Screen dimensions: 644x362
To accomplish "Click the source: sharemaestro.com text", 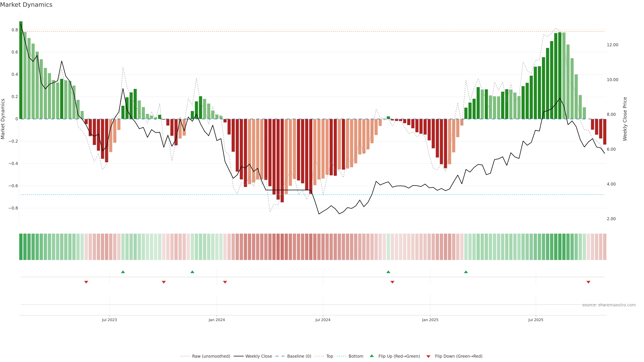I will 609,305.
